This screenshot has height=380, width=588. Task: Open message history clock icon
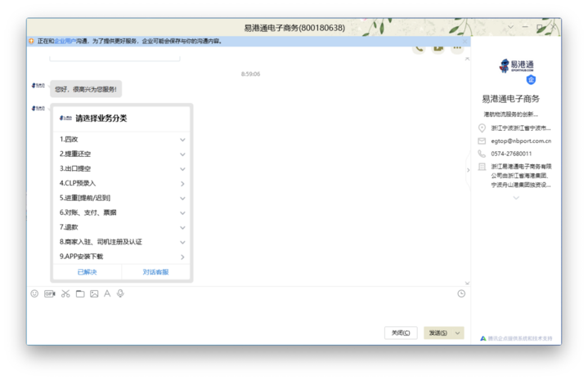(461, 293)
